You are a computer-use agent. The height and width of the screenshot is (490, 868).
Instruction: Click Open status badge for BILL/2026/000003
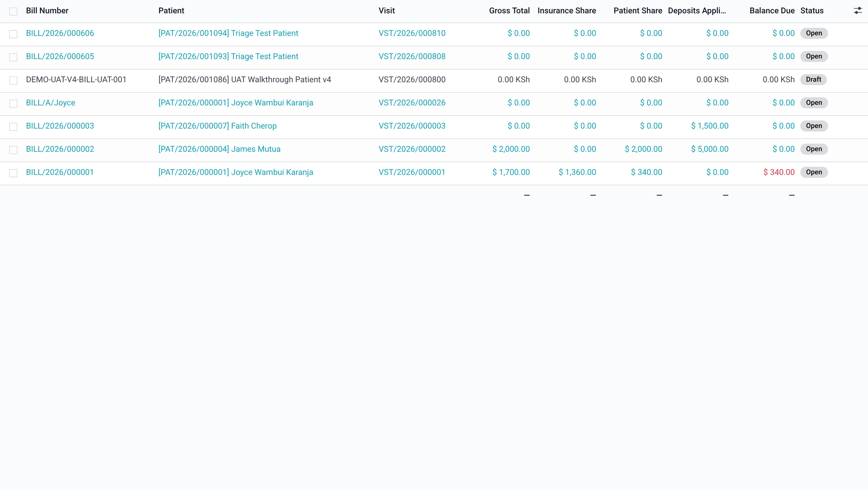(814, 126)
